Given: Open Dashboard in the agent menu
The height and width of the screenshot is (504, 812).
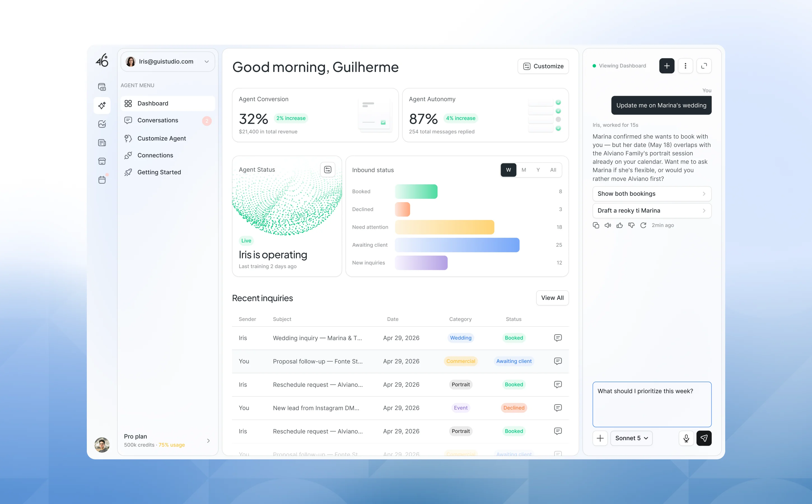Looking at the screenshot, I should pos(168,103).
